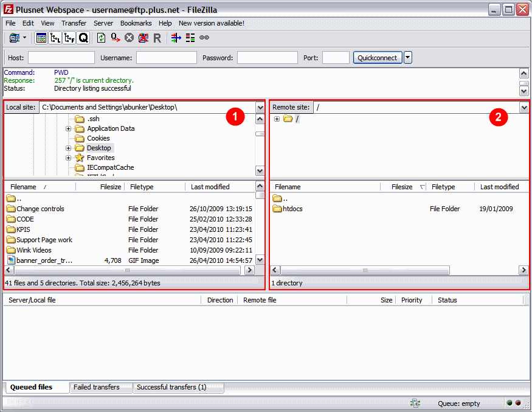Click the process queue toolbar icon
This screenshot has width=532, height=412.
(116, 38)
